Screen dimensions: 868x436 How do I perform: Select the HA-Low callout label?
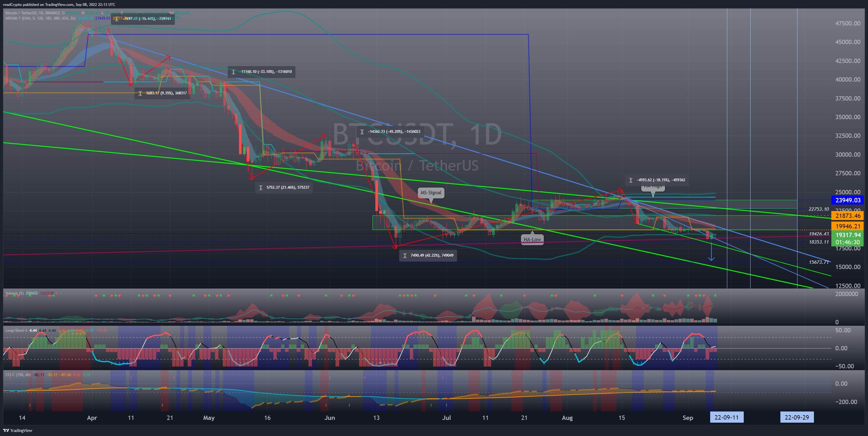click(532, 239)
